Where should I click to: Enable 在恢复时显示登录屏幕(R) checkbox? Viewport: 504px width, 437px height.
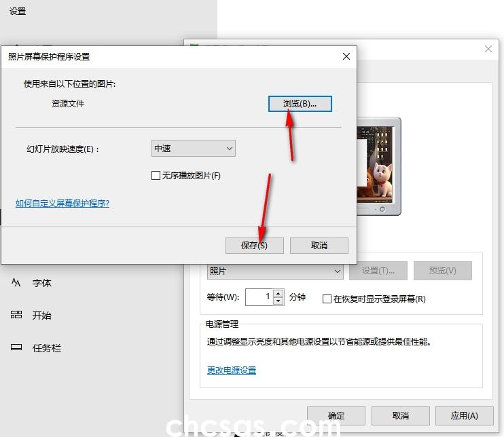(327, 299)
